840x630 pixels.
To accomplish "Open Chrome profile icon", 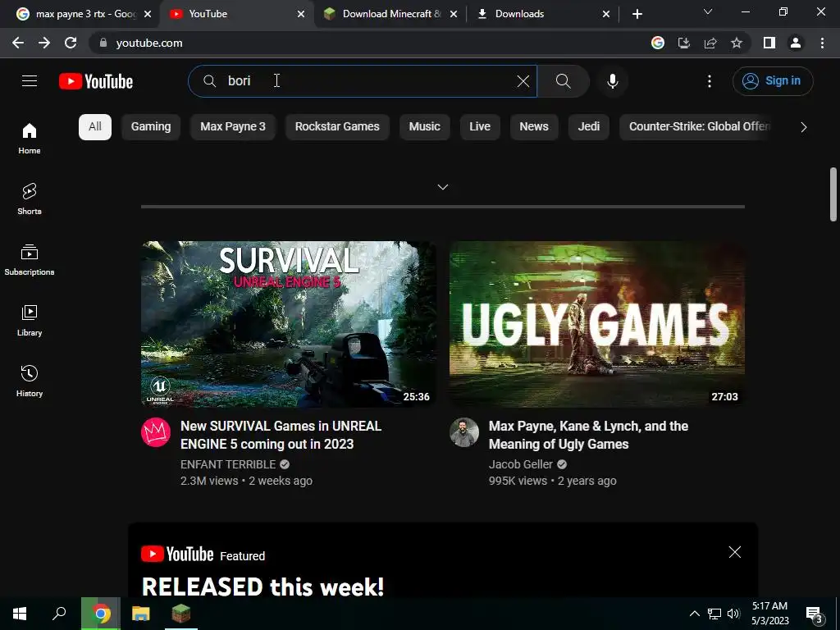I will (796, 43).
